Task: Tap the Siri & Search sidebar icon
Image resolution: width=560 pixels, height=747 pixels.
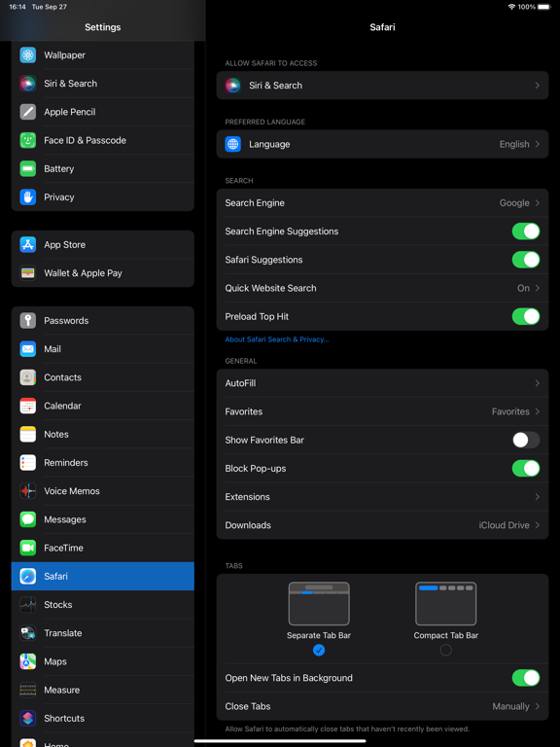Action: coord(27,84)
